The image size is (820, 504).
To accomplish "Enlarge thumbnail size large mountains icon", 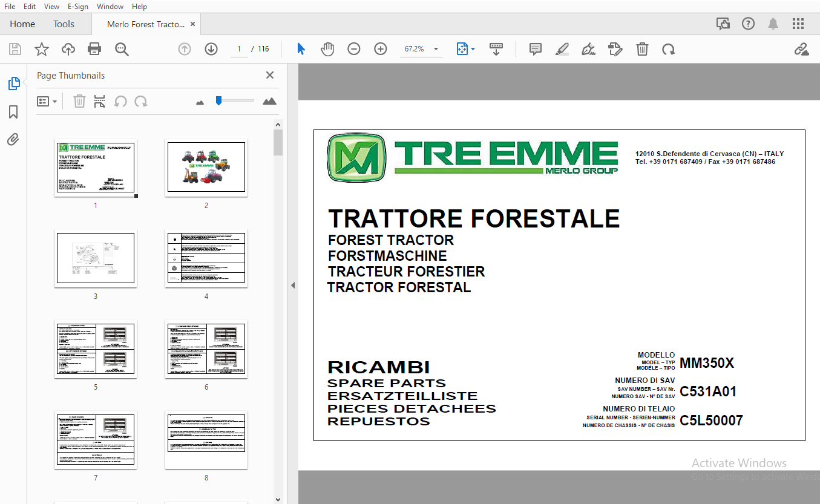I will point(270,101).
